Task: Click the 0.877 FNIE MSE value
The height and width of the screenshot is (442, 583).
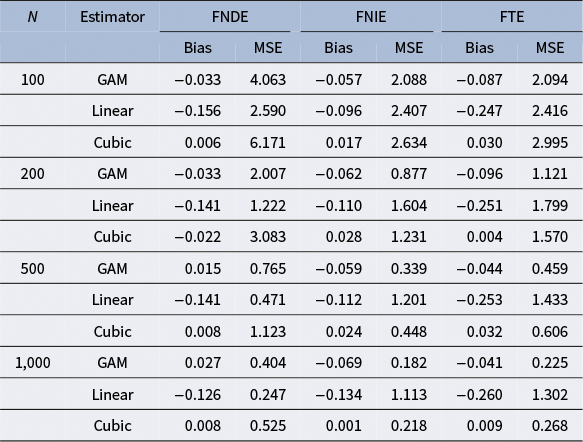Action: tap(409, 174)
